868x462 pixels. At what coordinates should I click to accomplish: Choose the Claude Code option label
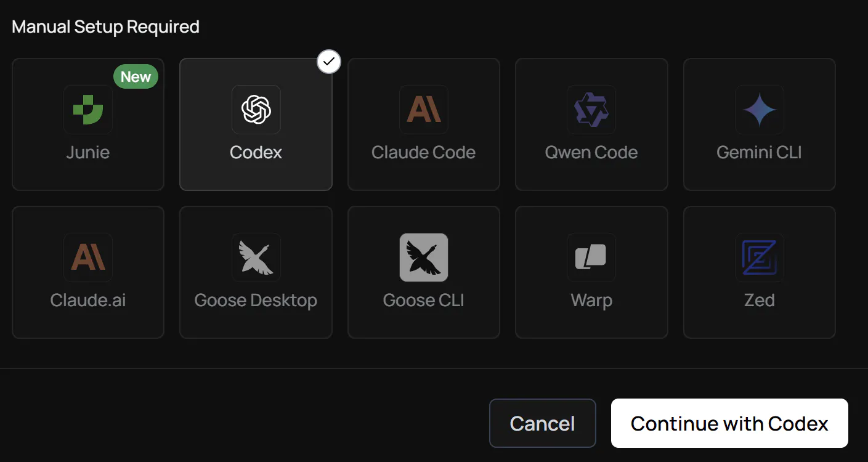point(424,152)
